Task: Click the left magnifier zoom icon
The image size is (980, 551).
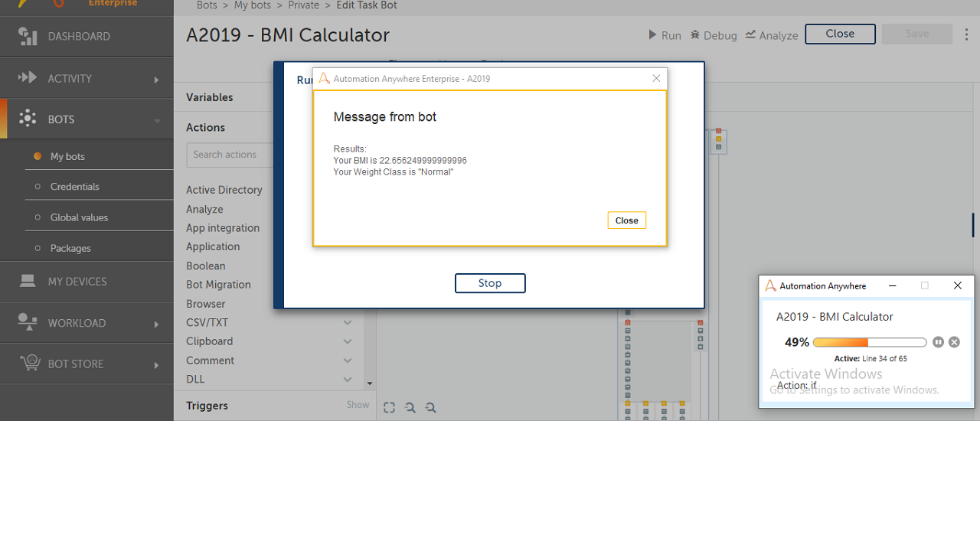Action: [410, 408]
